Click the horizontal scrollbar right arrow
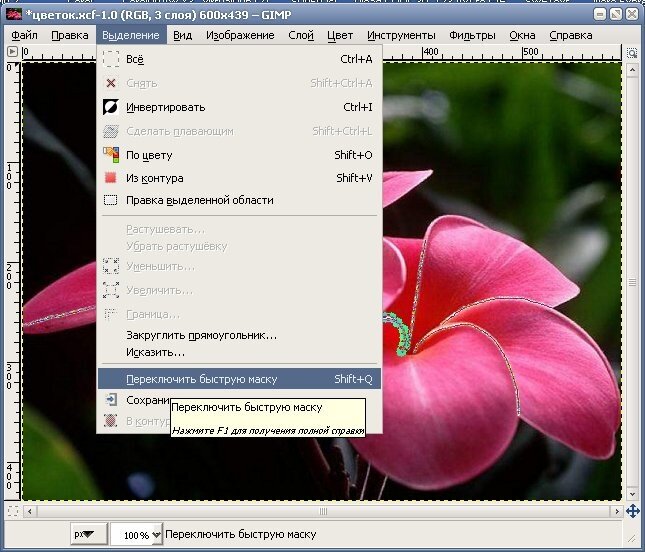 click(x=616, y=512)
